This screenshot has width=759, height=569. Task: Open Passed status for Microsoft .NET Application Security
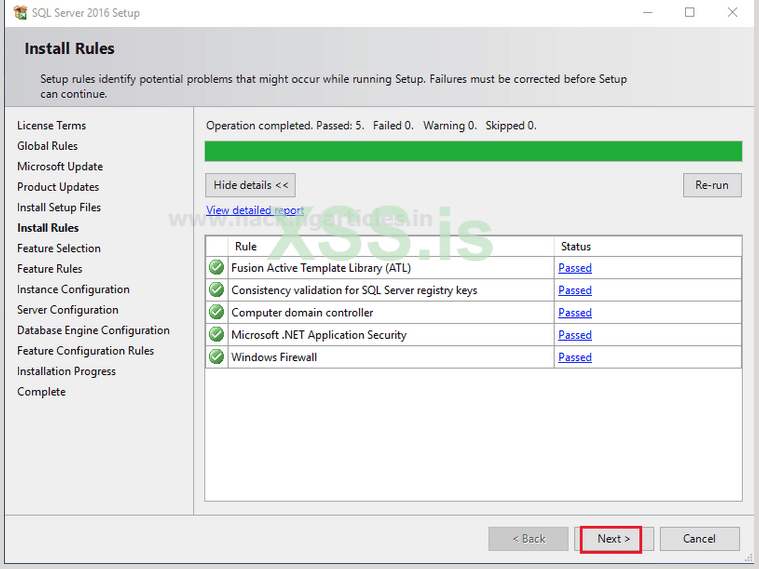[575, 335]
